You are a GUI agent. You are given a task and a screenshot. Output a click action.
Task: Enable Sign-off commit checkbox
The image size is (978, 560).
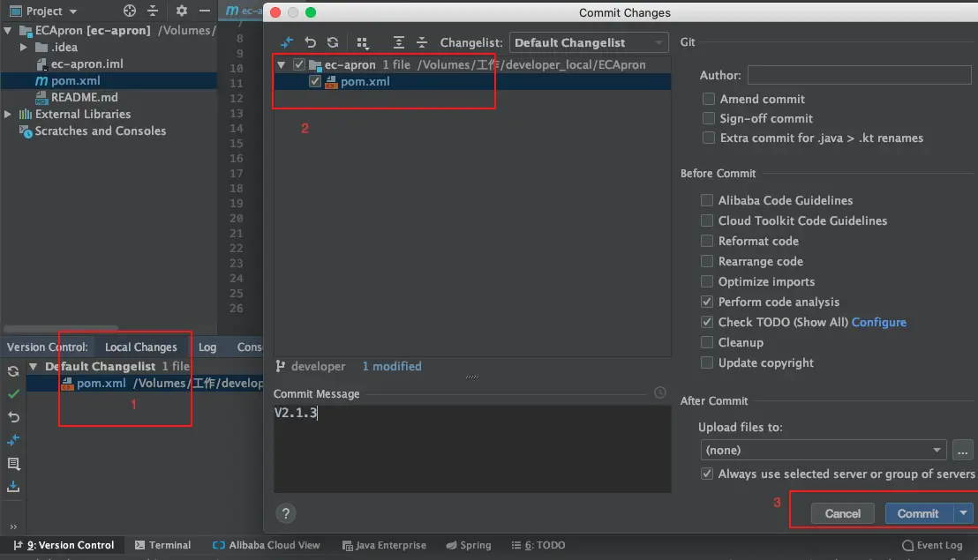[x=708, y=117]
